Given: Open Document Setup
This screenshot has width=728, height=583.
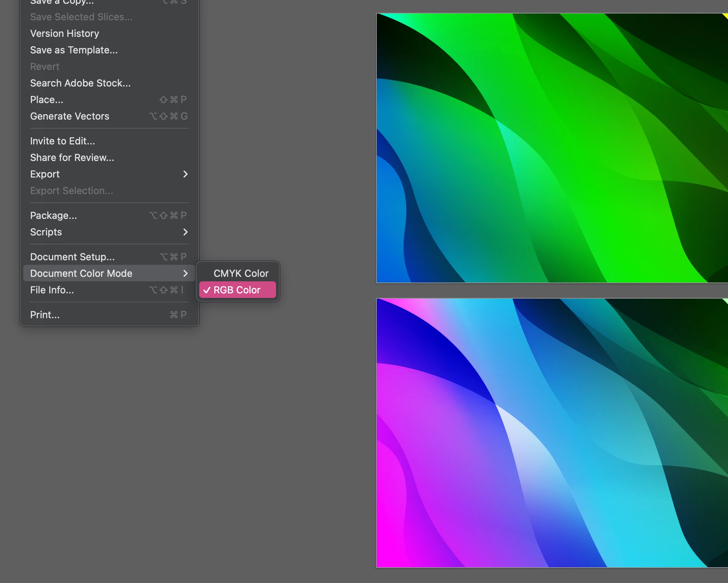Looking at the screenshot, I should click(72, 257).
